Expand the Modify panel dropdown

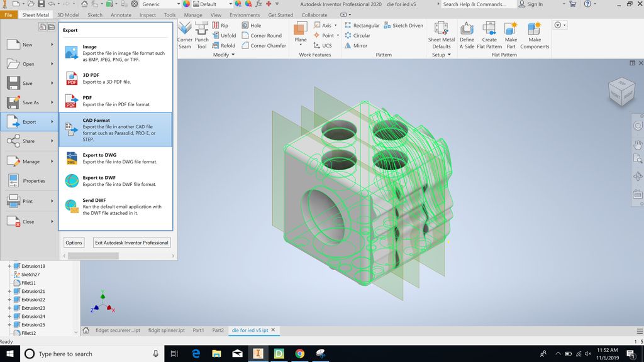(224, 55)
